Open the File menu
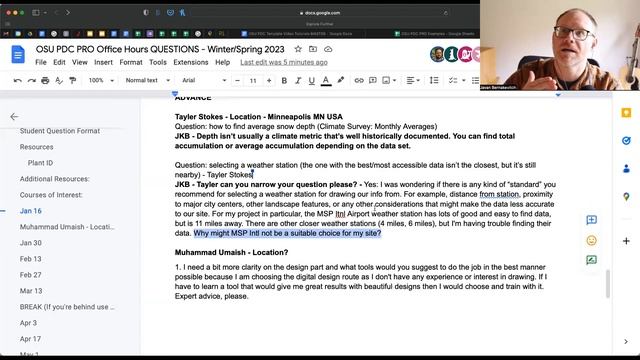The image size is (640, 360). click(x=41, y=62)
